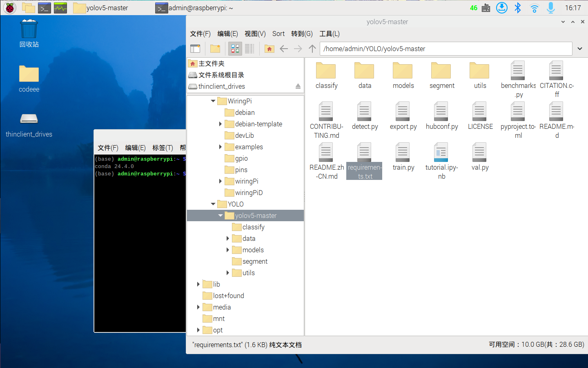Open the 编辑(E) menu in file manager
The width and height of the screenshot is (588, 368).
[227, 34]
